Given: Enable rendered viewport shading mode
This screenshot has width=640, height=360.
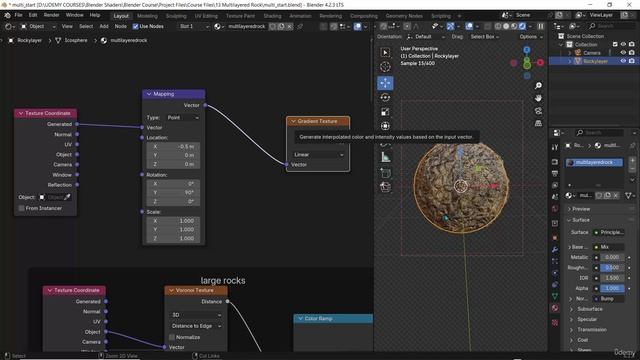Looking at the screenshot, I should coord(522,27).
